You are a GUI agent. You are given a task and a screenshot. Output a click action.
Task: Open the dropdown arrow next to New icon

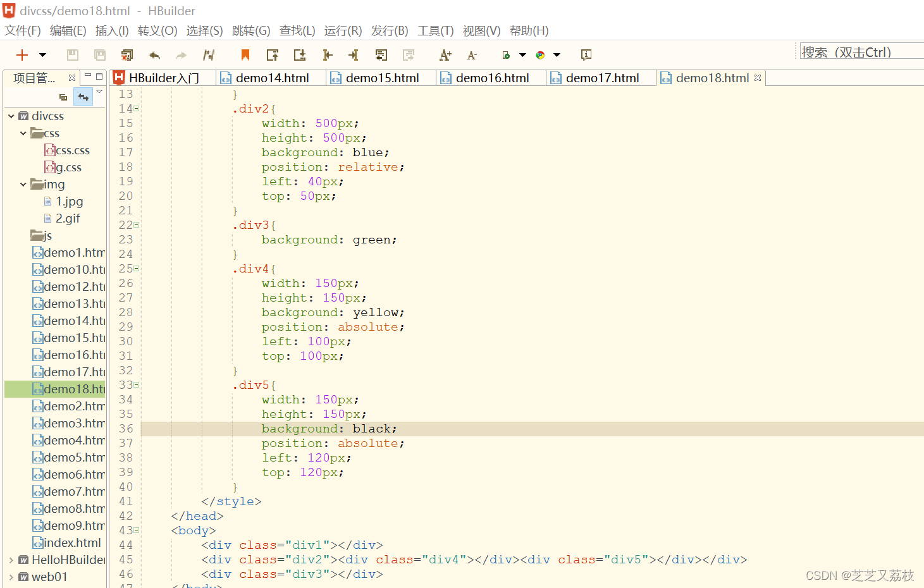[x=42, y=55]
